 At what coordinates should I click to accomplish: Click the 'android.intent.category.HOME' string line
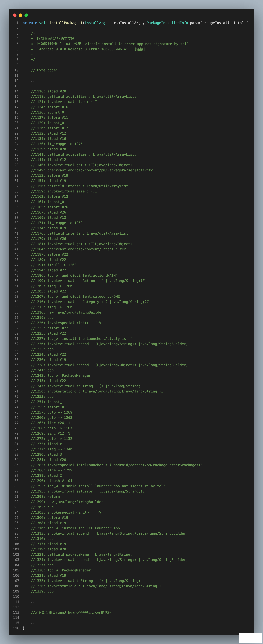click(76, 296)
